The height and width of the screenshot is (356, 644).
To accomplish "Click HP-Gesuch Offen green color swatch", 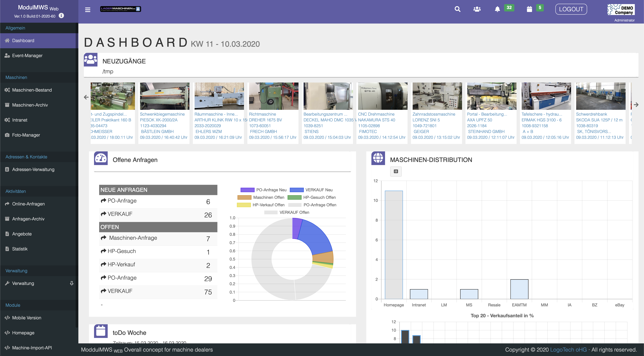I will [295, 197].
